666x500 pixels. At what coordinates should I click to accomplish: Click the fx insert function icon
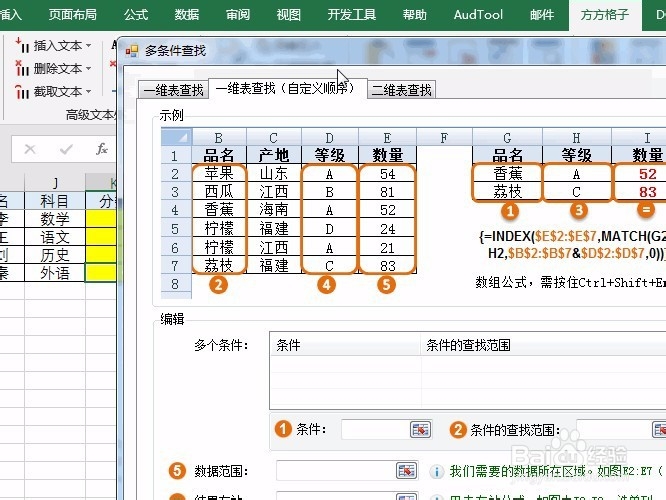[102, 149]
